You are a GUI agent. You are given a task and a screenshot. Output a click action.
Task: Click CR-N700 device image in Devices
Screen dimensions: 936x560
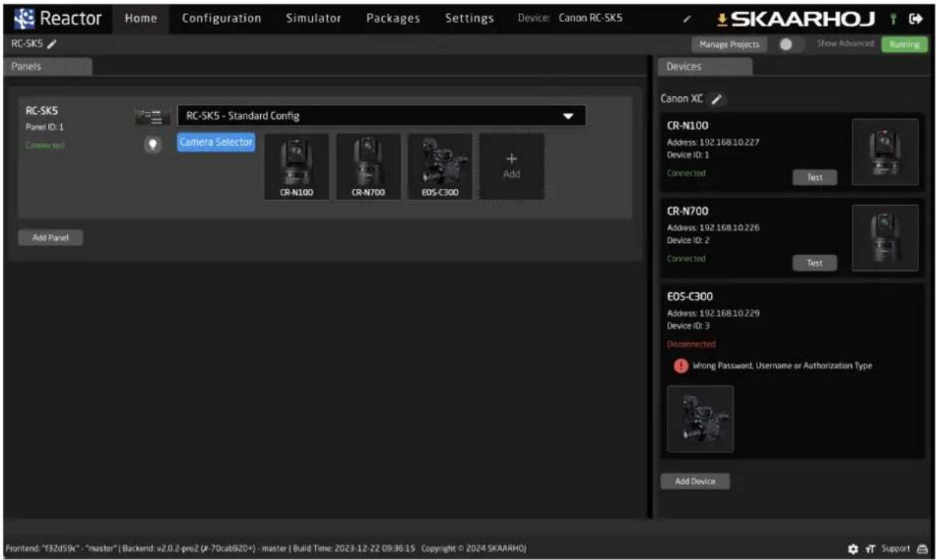[x=885, y=238]
